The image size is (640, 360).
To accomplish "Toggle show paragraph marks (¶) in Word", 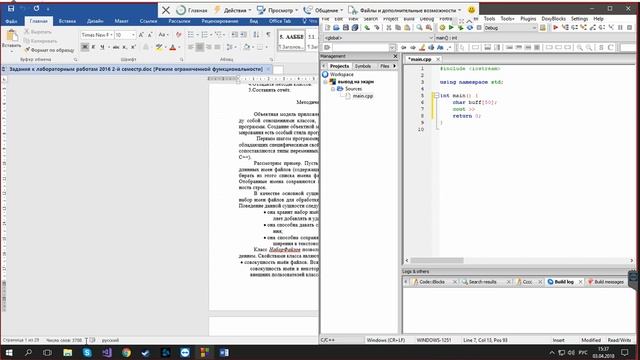I will [268, 35].
